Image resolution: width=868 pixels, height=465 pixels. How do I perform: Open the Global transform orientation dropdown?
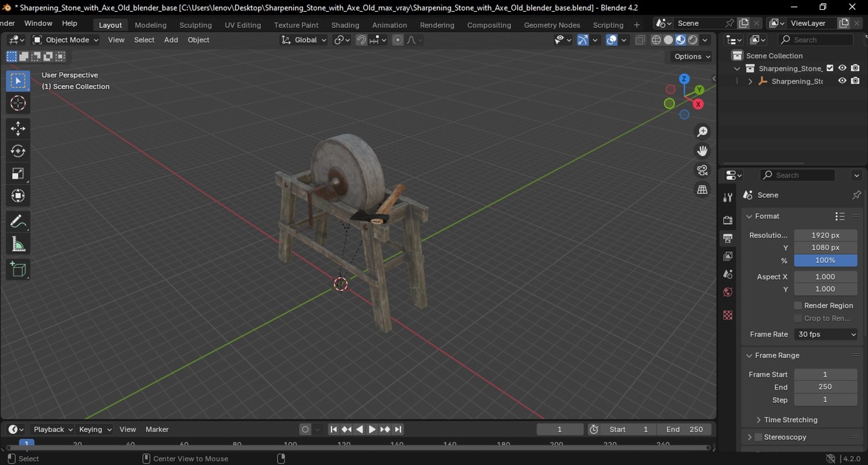303,40
